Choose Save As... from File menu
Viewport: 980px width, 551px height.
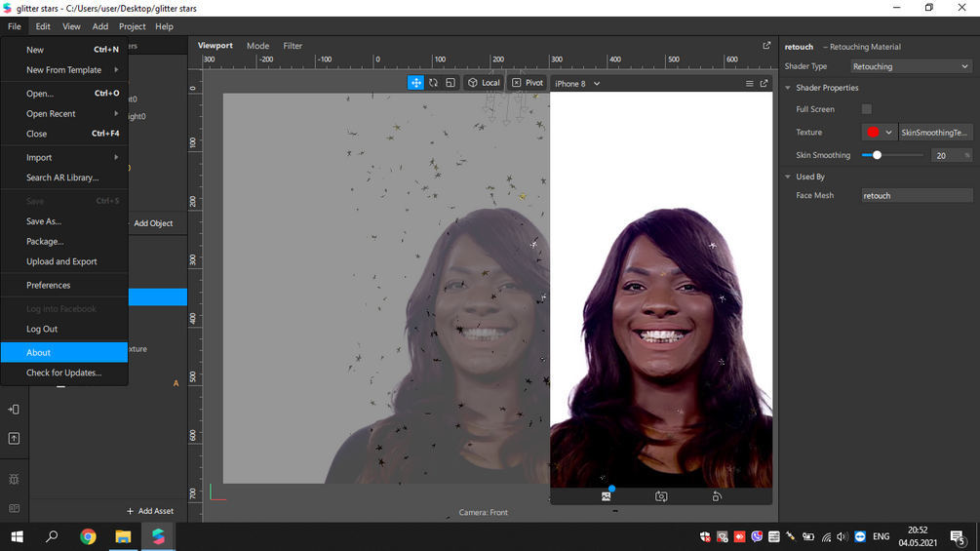coord(64,221)
